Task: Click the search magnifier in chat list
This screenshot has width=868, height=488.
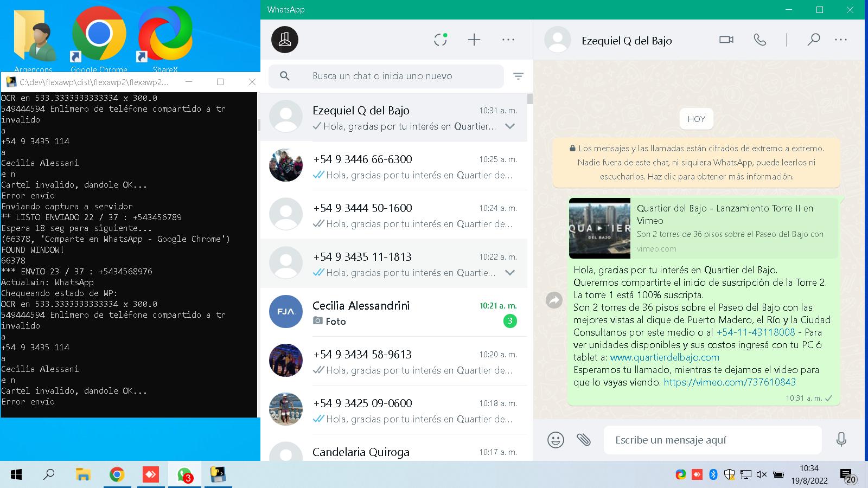Action: coord(284,76)
